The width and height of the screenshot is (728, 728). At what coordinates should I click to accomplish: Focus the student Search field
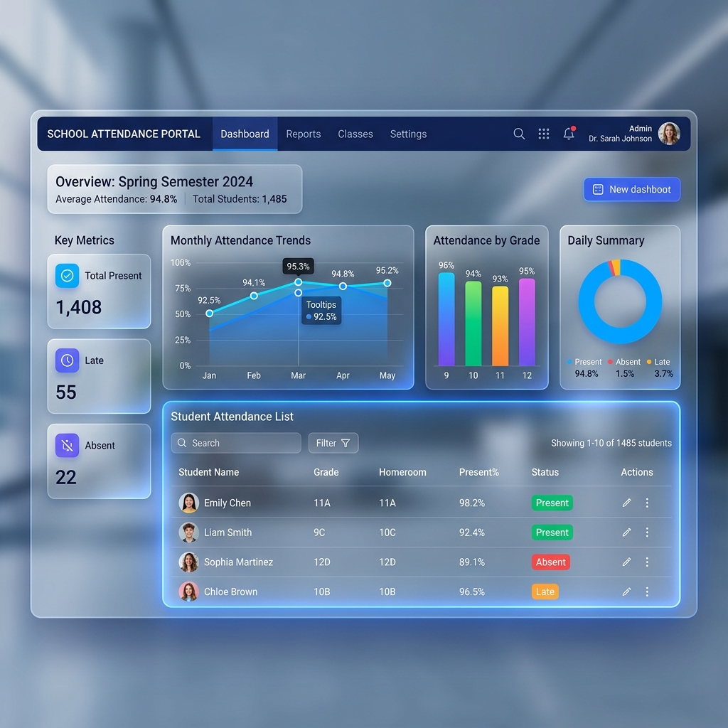236,443
